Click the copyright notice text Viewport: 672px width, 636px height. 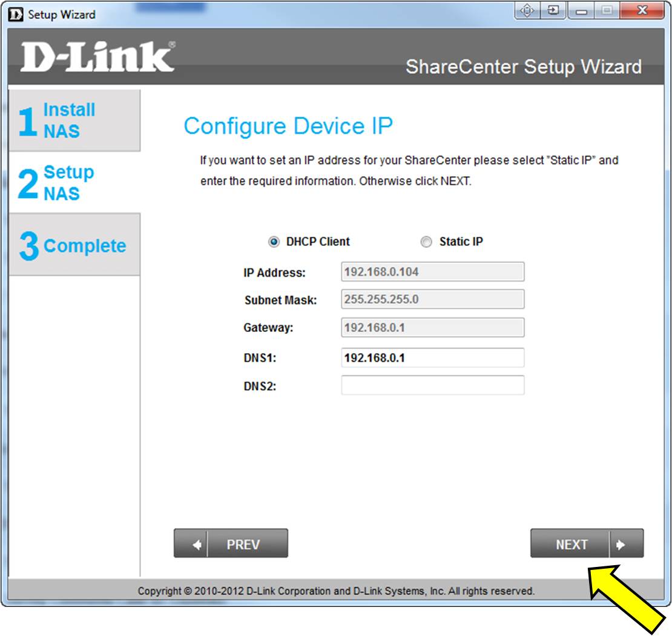336,591
